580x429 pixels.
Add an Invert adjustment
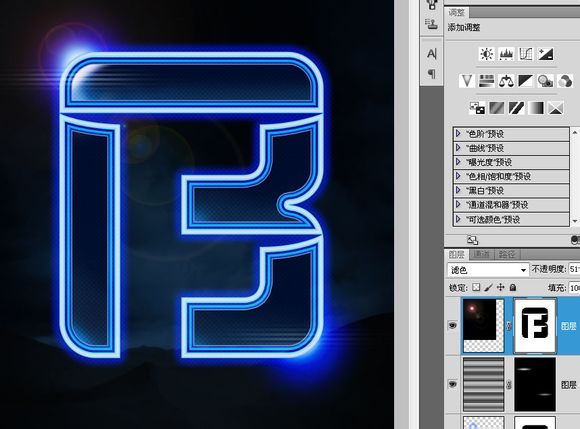click(477, 108)
